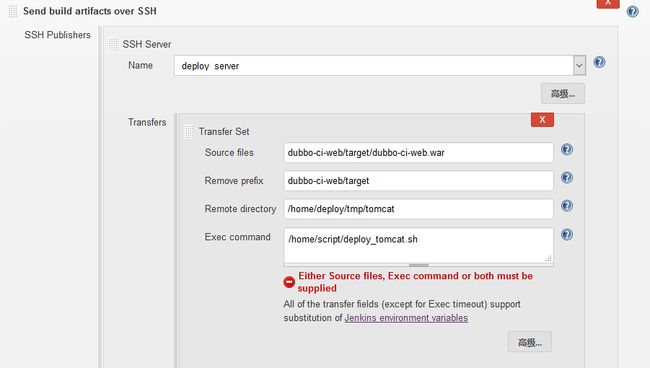The image size is (650, 368).
Task: Focus the Remote directory text field
Action: [419, 209]
